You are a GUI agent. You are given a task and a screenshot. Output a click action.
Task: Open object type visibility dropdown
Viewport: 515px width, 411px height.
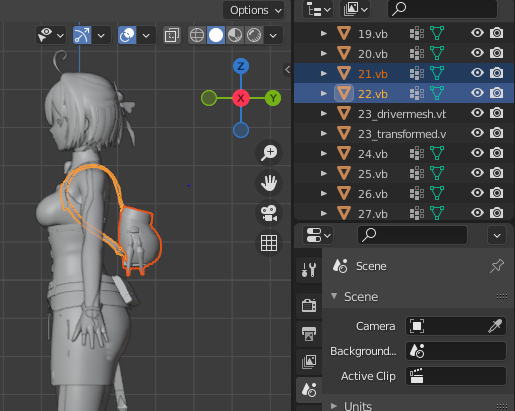coord(50,35)
